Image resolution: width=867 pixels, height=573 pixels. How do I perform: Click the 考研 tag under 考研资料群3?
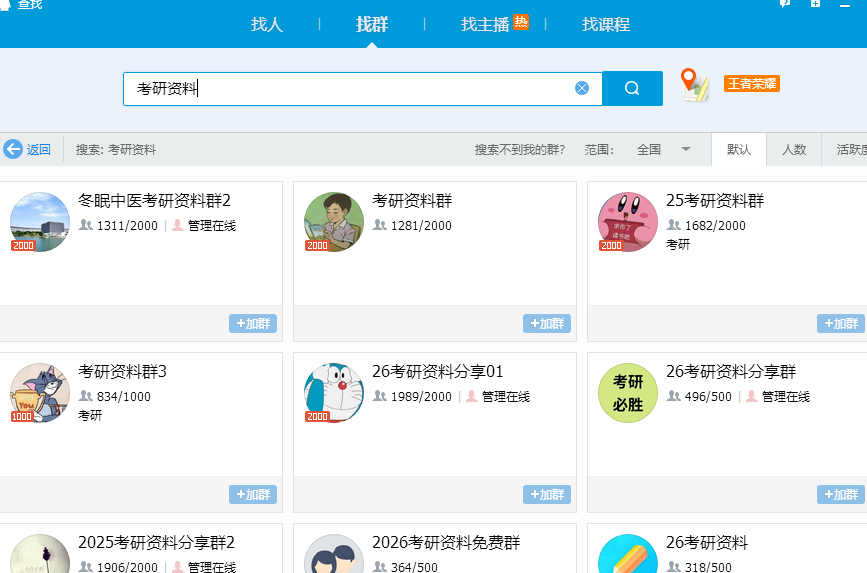click(90, 415)
